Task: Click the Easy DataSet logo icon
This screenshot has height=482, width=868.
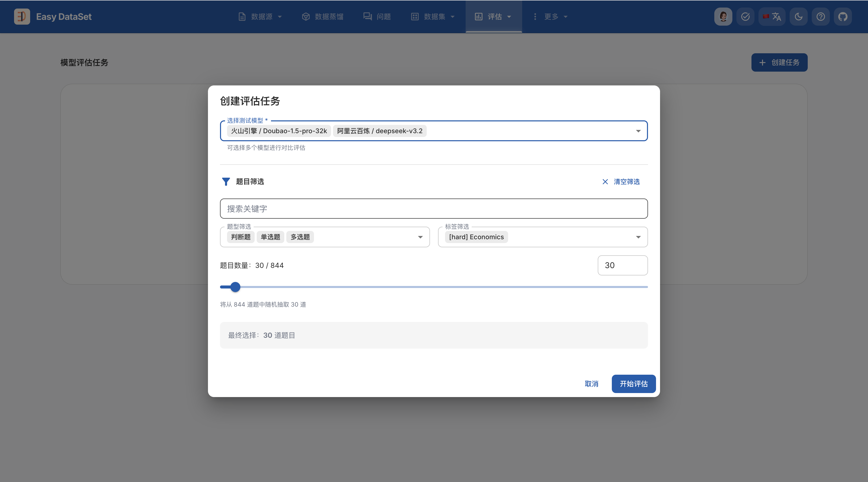Action: click(22, 17)
